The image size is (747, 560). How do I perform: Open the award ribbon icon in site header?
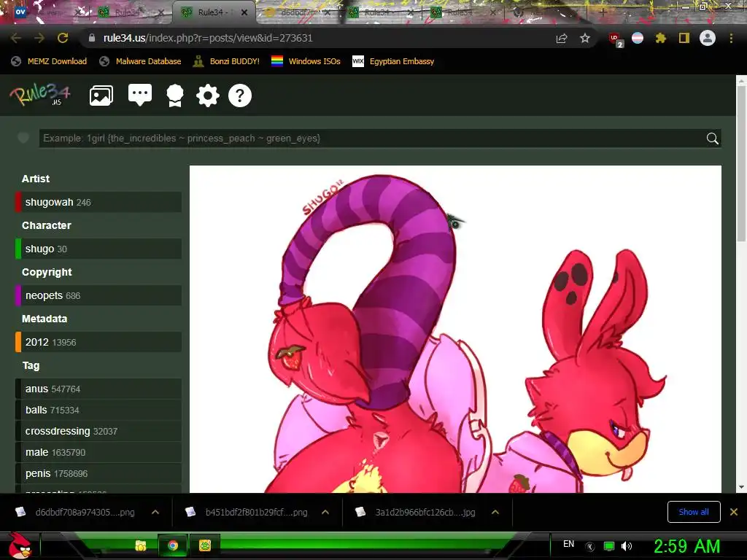pyautogui.click(x=175, y=96)
